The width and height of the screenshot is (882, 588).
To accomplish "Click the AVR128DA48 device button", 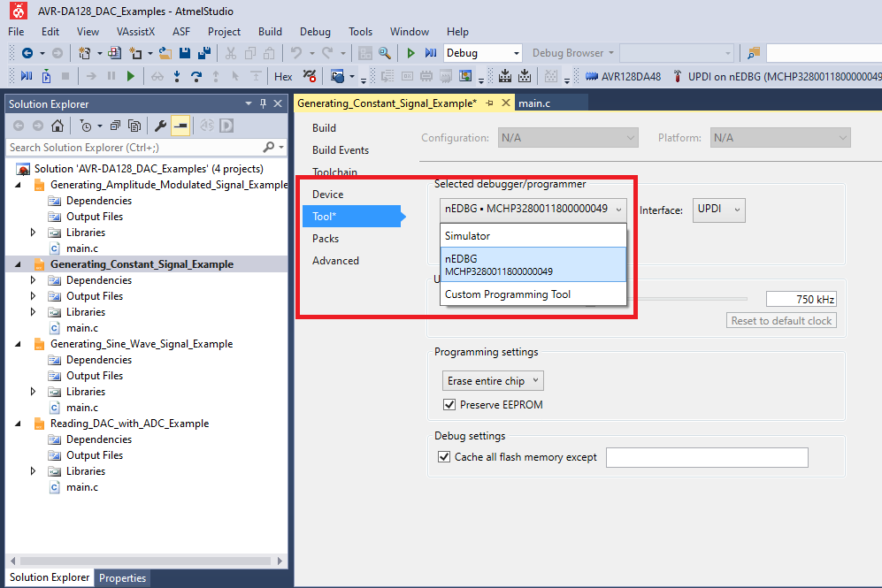I will (624, 76).
